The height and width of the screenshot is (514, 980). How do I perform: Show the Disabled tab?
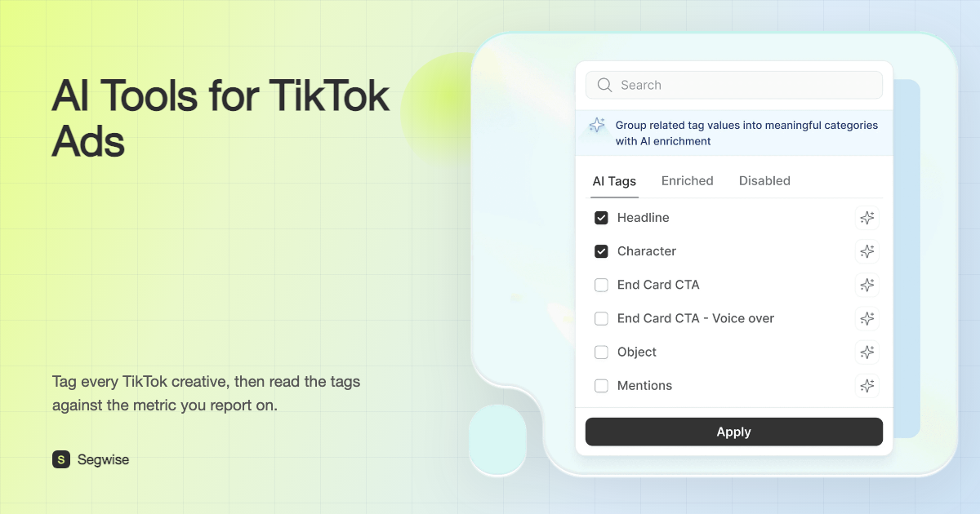click(x=764, y=181)
